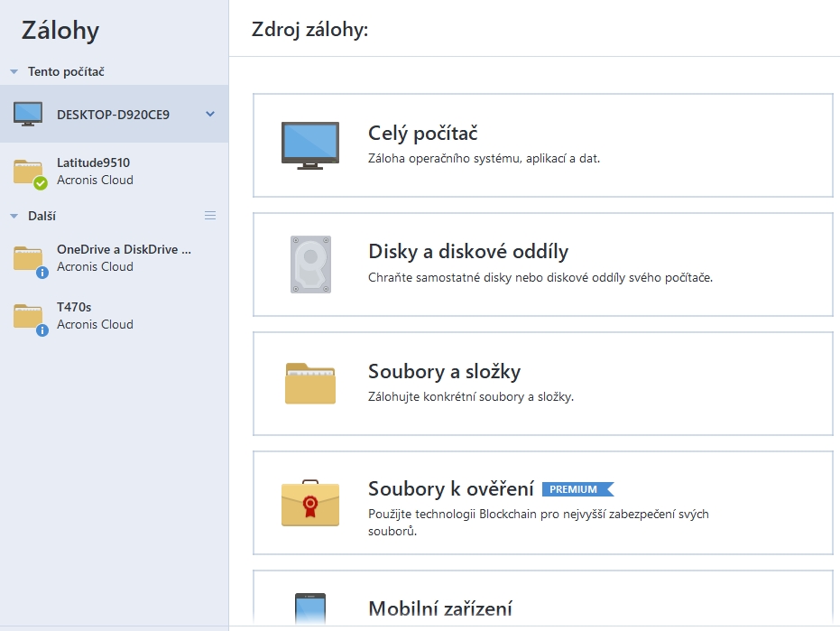Choose Celý počítač as backup source

click(542, 145)
